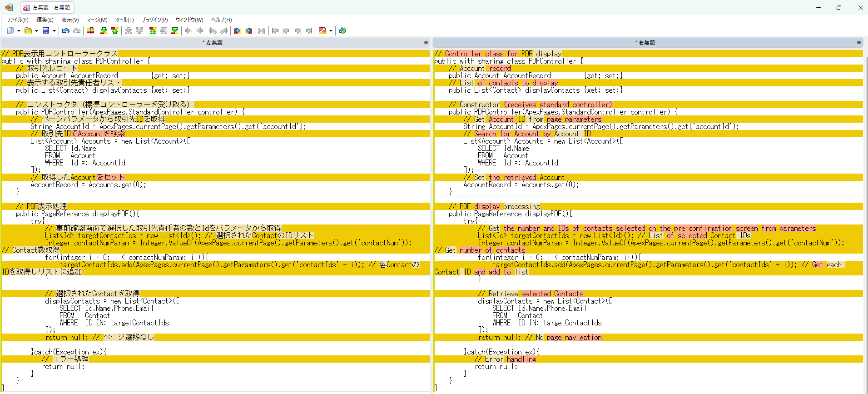Select line difference toolbar icon
The width and height of the screenshot is (868, 394).
90,31
